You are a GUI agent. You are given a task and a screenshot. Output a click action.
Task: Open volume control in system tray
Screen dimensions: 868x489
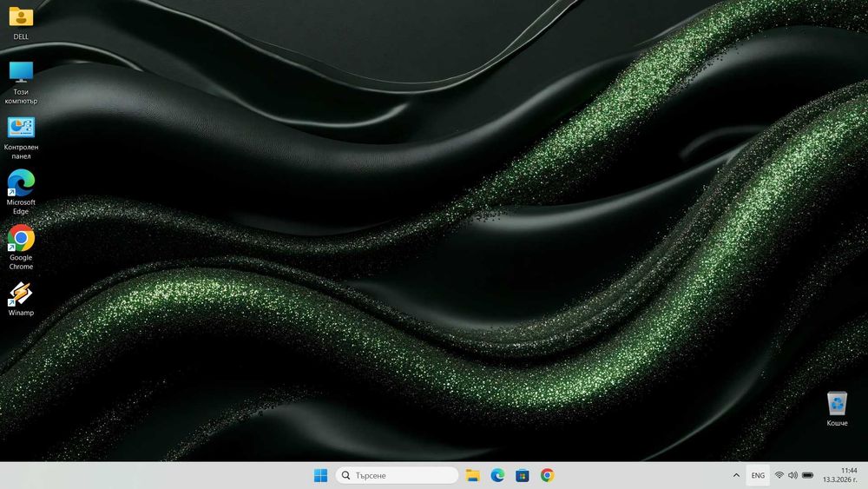pyautogui.click(x=792, y=475)
